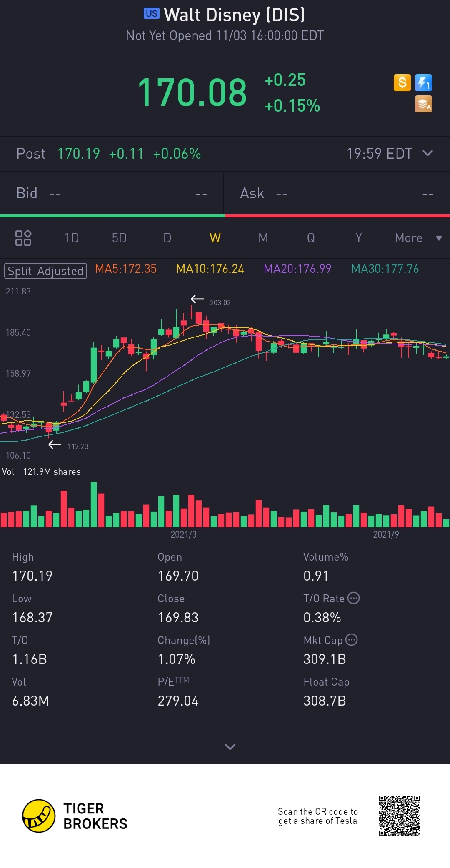Viewport: 450px width, 868px height.
Task: Tap the Open value 169.70
Action: (x=178, y=576)
